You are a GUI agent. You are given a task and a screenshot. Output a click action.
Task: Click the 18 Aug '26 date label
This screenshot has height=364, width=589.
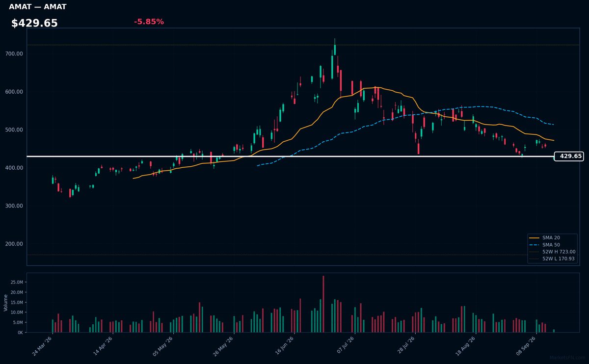pyautogui.click(x=465, y=347)
